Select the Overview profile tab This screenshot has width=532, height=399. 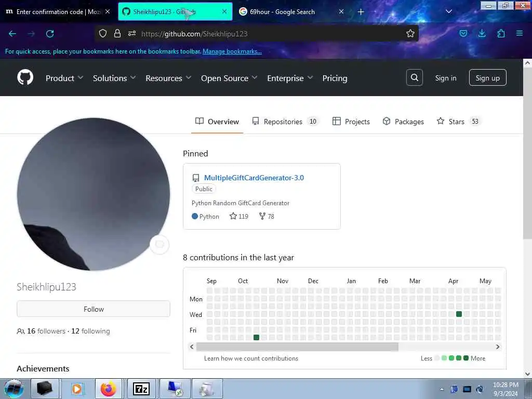point(217,122)
